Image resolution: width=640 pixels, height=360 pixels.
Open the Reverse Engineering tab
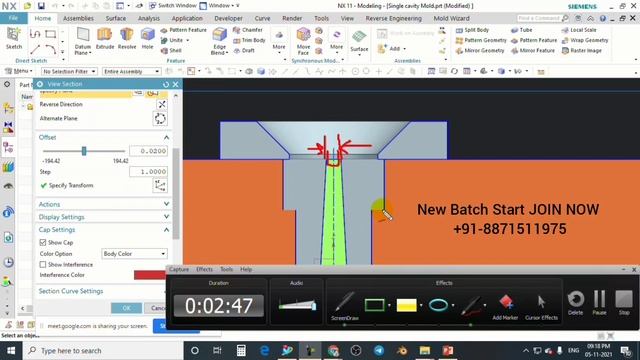393,18
